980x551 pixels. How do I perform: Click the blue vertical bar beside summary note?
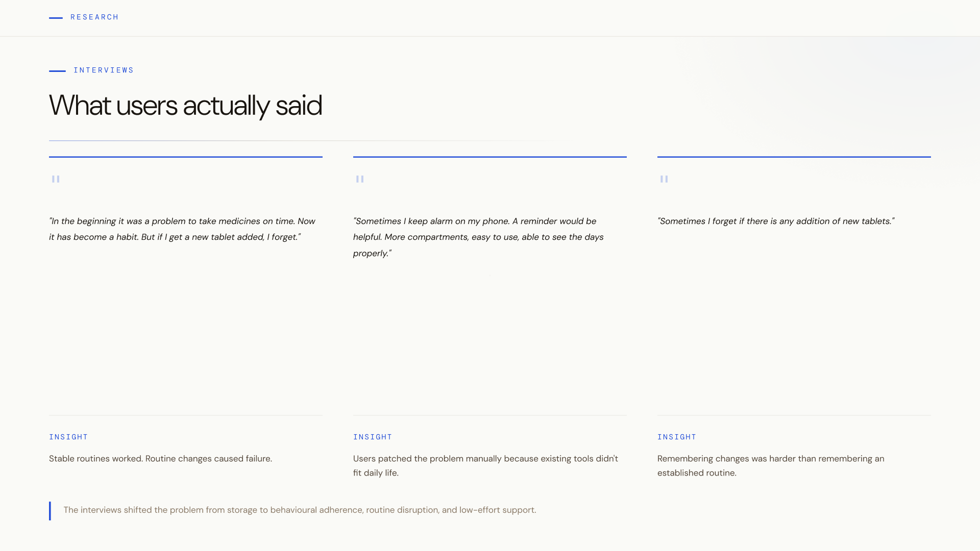click(50, 511)
